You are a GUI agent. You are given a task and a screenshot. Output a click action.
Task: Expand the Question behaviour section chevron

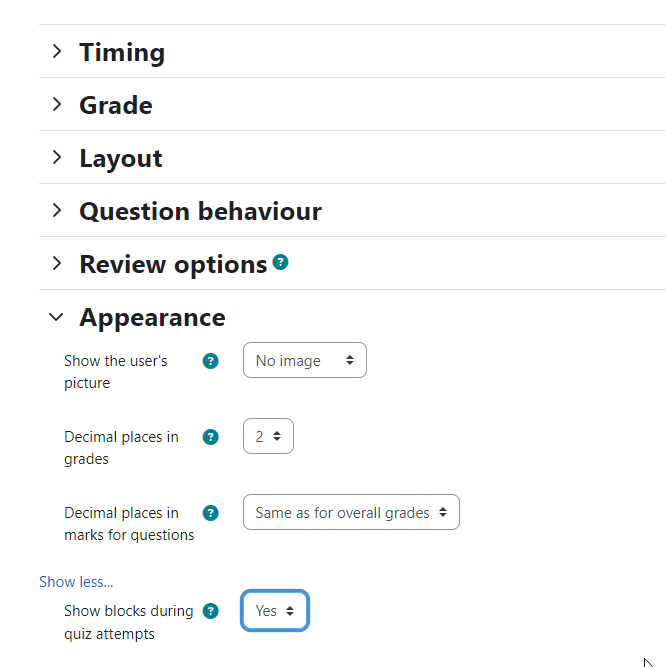point(57,210)
